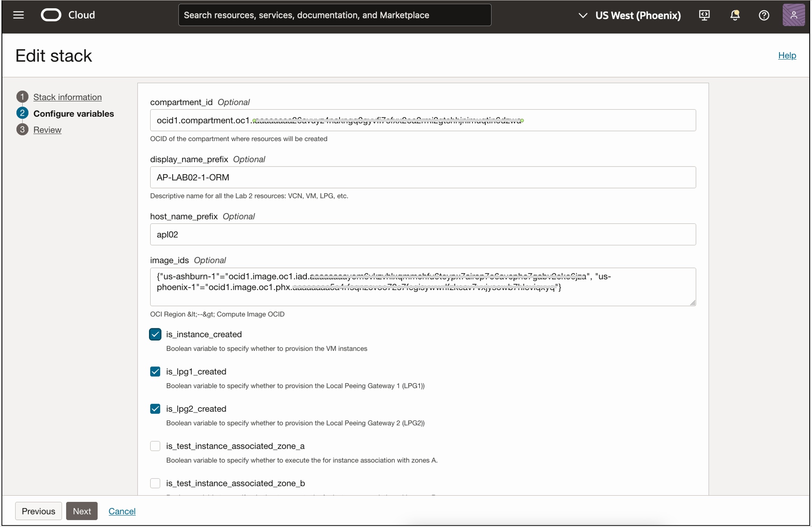
Task: Uncheck the is_lpg1_created checkbox
Action: click(155, 371)
